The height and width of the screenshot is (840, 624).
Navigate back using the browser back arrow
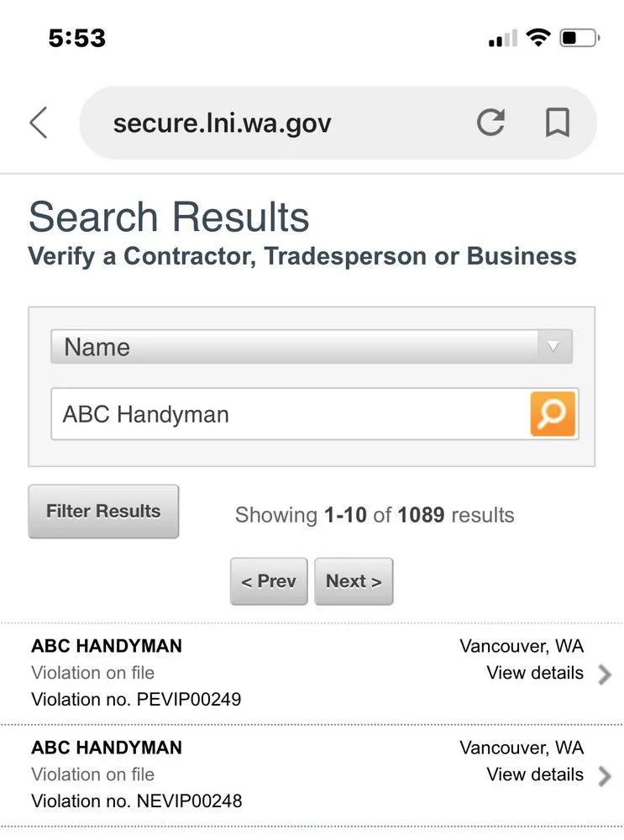click(x=38, y=122)
